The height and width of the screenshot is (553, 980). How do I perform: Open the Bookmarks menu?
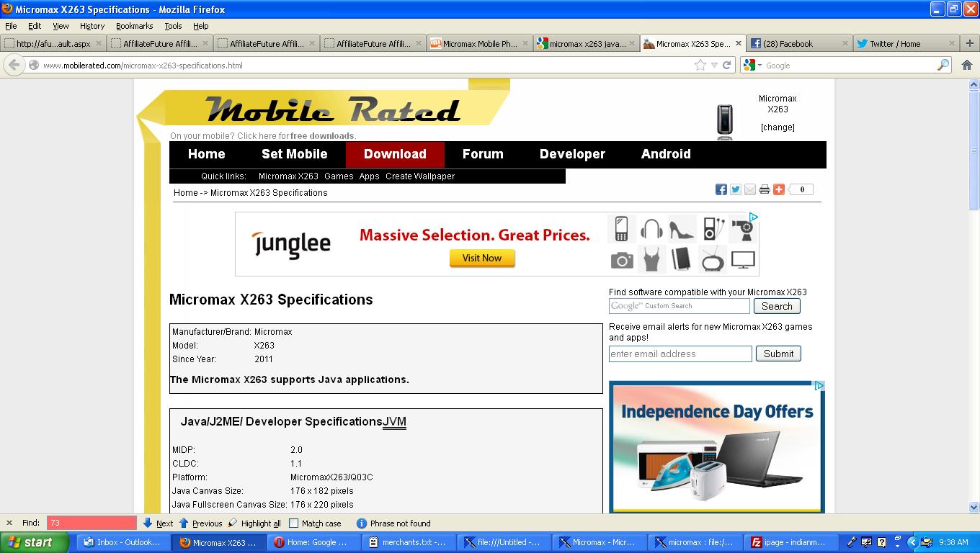pos(134,26)
